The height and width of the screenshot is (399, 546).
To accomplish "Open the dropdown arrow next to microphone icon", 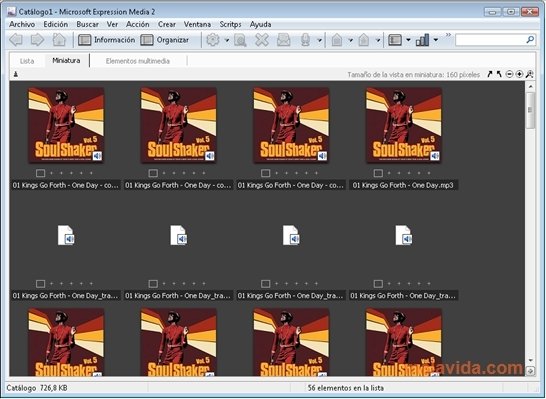I will coord(319,40).
